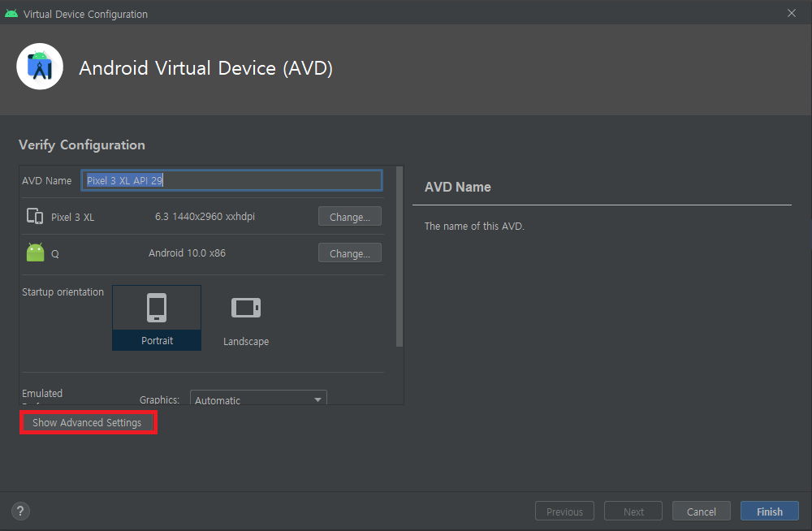812x531 pixels.
Task: Select Landscape startup orientation
Action: click(246, 317)
